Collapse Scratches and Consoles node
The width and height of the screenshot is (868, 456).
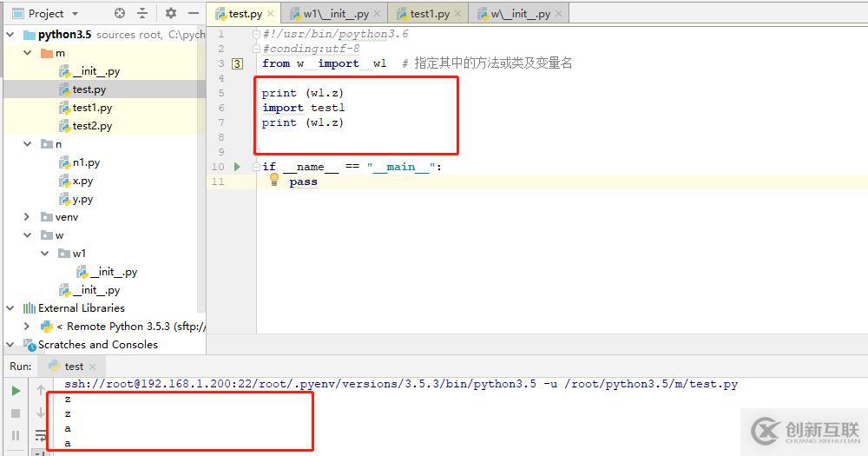click(x=10, y=345)
